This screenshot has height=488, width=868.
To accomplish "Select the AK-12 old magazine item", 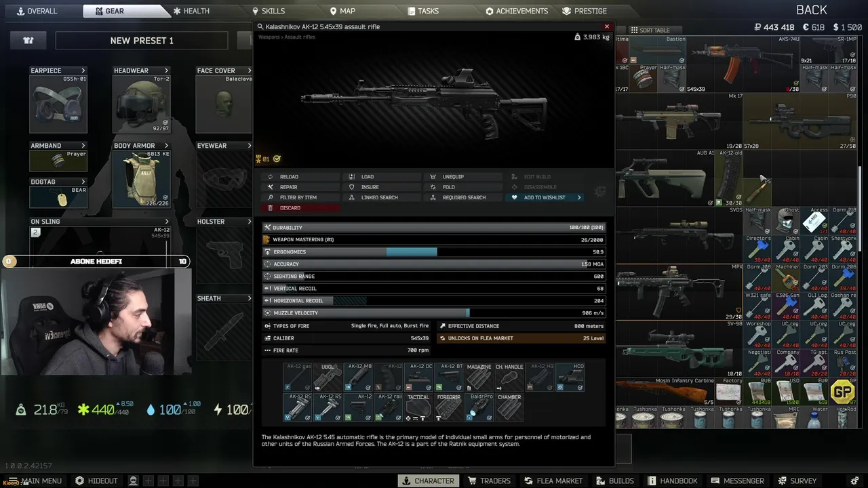I will 729,178.
